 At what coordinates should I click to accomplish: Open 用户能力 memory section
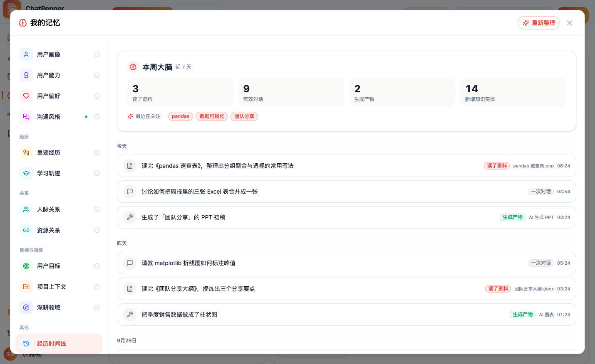(59, 75)
